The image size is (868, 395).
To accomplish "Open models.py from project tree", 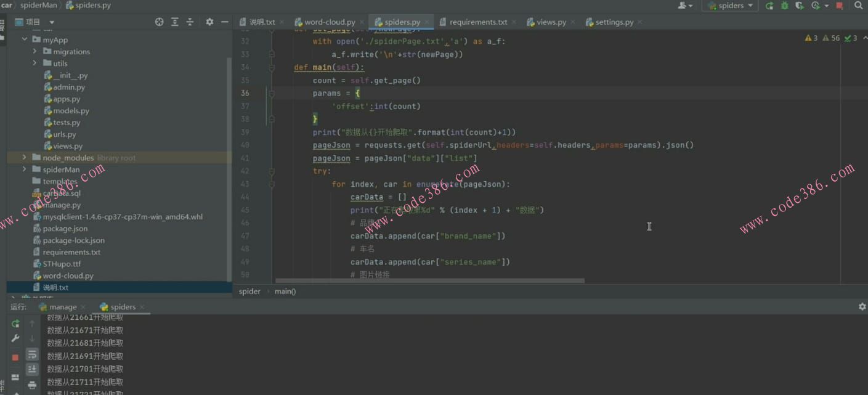I will pyautogui.click(x=71, y=111).
